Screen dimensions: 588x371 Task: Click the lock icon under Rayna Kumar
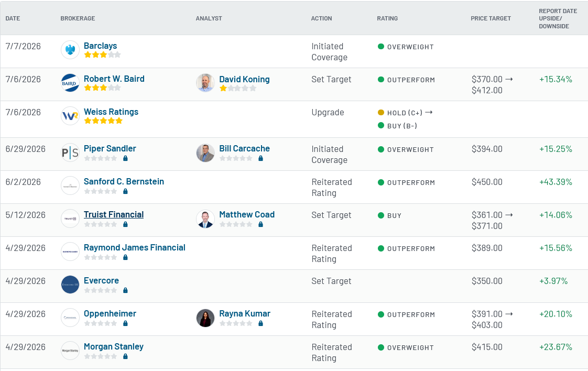260,323
